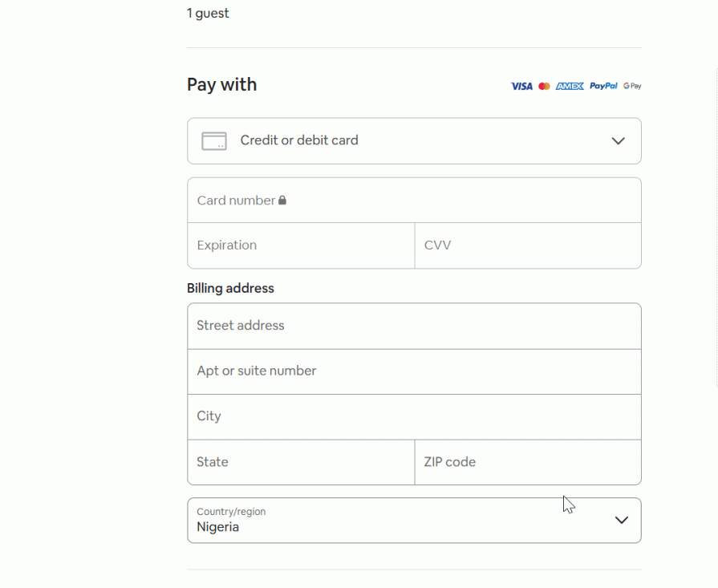Select the PayPal payment logo
Viewport: 718px width, 588px height.
click(x=602, y=86)
